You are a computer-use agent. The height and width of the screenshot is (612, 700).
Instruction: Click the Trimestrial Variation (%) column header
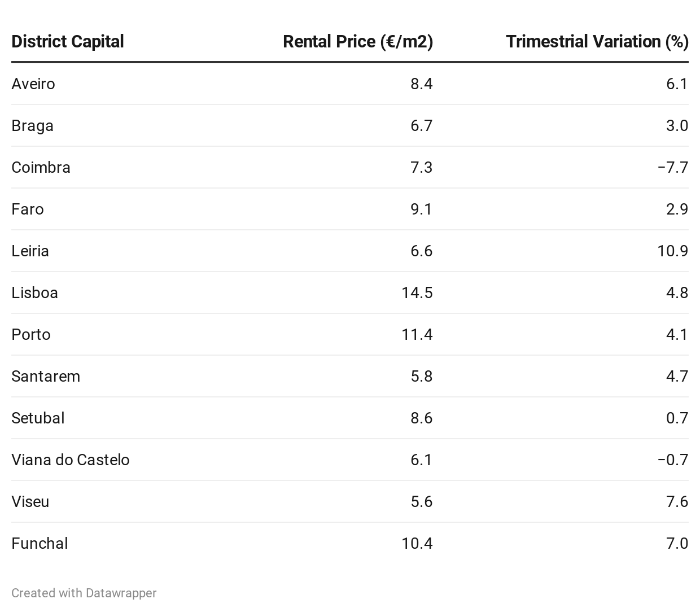click(597, 42)
